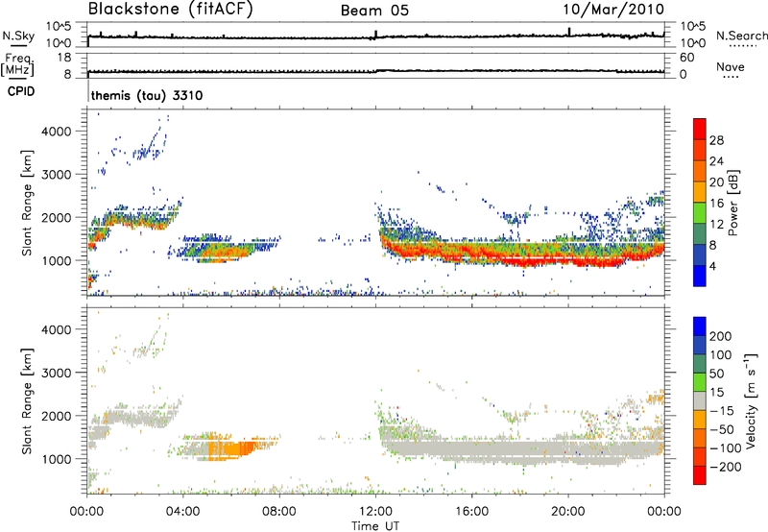Image resolution: width=768 pixels, height=532 pixels.
Task: Click the "200" label on the Velocity colorbar
Action: tap(721, 336)
